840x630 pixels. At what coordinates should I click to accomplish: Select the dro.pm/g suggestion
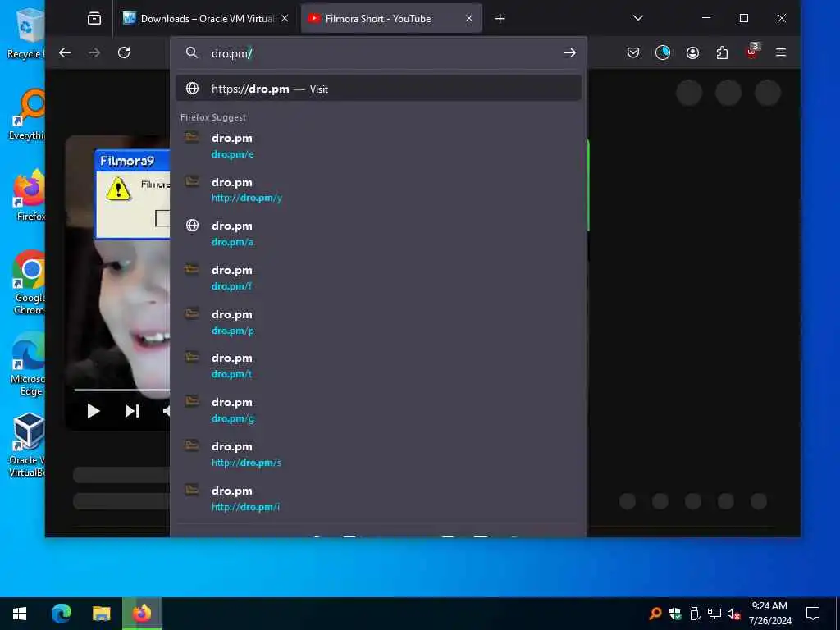379,410
